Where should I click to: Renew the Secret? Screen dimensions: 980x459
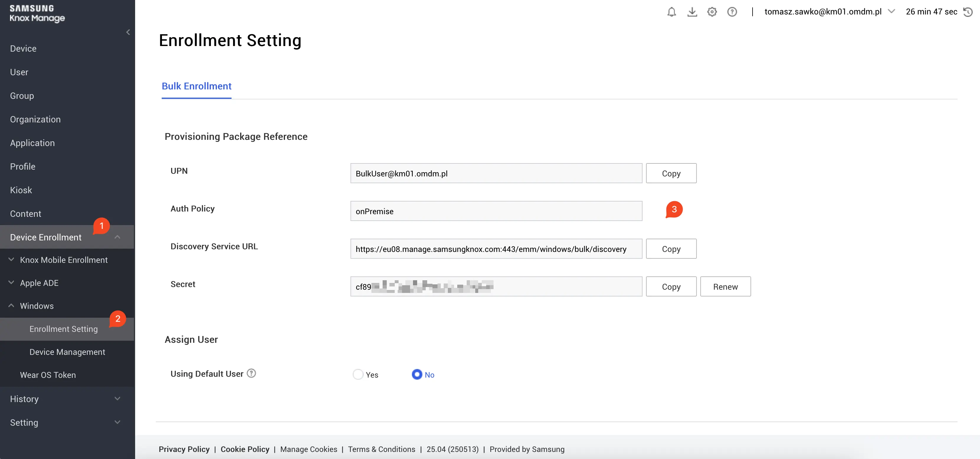coord(725,287)
